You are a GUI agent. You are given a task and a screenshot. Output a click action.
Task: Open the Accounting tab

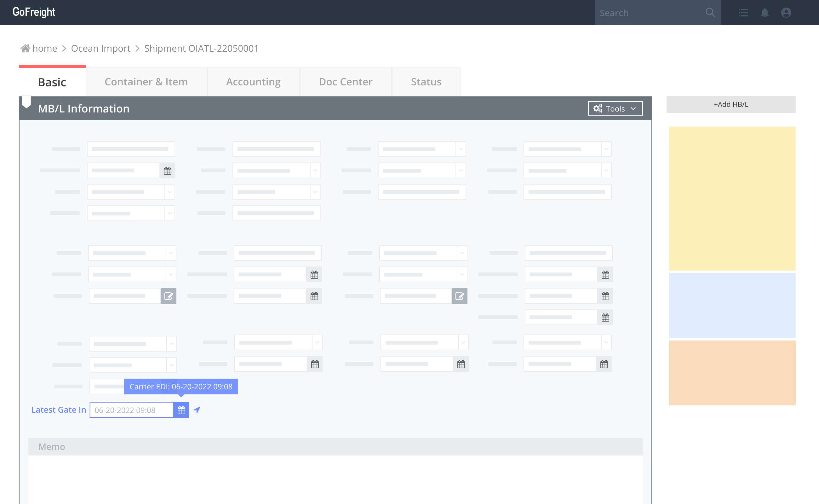pos(253,82)
